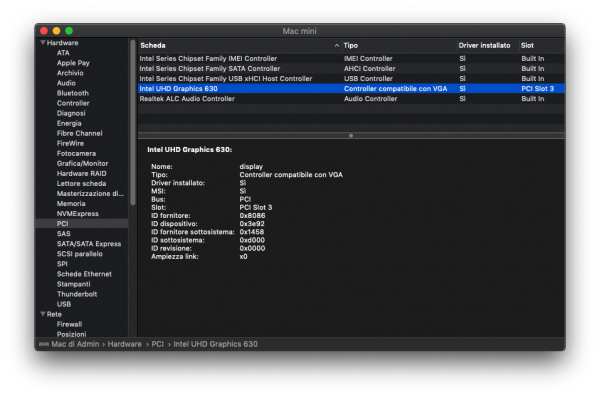Select Diagnosi in the sidebar

[x=71, y=113]
